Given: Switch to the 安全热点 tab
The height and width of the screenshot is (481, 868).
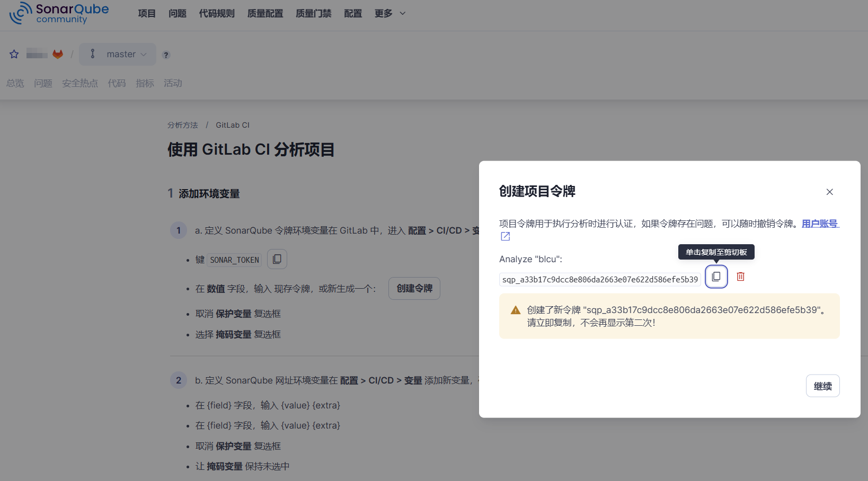Looking at the screenshot, I should pyautogui.click(x=80, y=83).
